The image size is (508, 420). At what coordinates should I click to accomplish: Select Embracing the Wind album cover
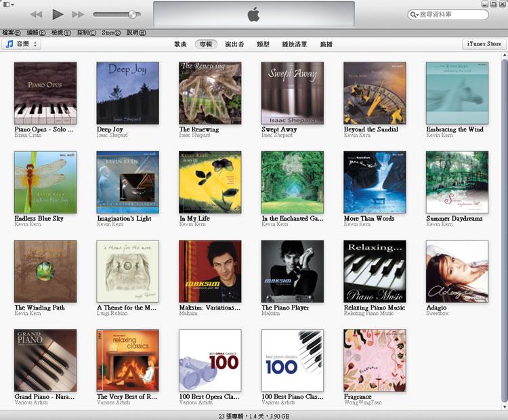pos(457,93)
